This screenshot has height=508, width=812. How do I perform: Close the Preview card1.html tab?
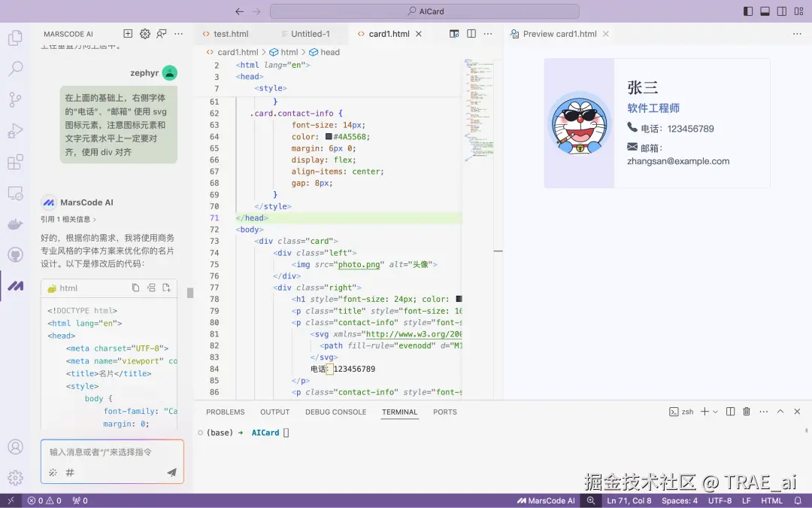coord(606,34)
